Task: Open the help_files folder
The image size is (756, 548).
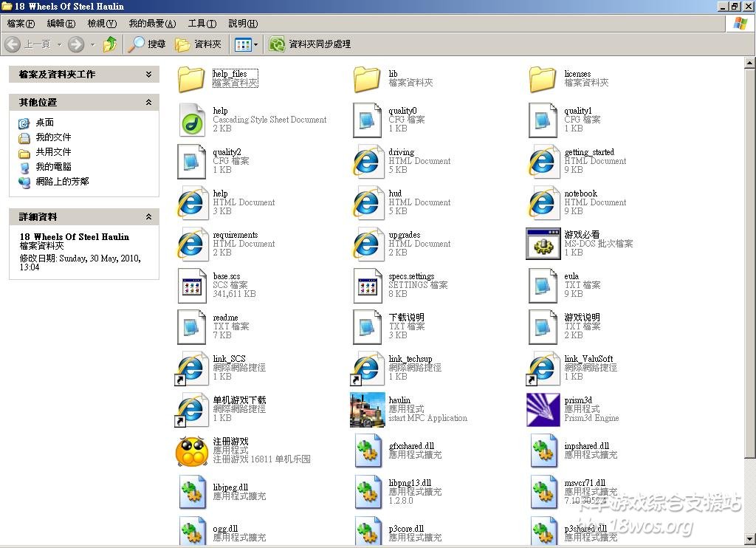Action: click(x=191, y=78)
